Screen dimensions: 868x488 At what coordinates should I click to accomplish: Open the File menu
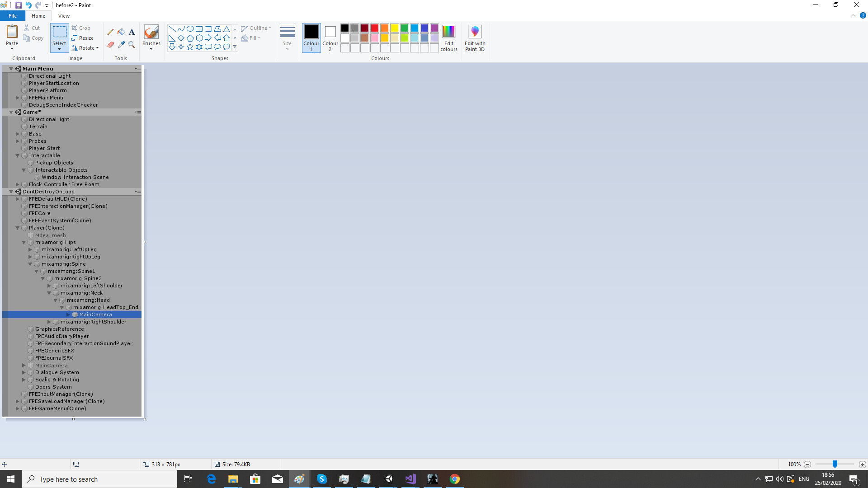click(x=13, y=16)
